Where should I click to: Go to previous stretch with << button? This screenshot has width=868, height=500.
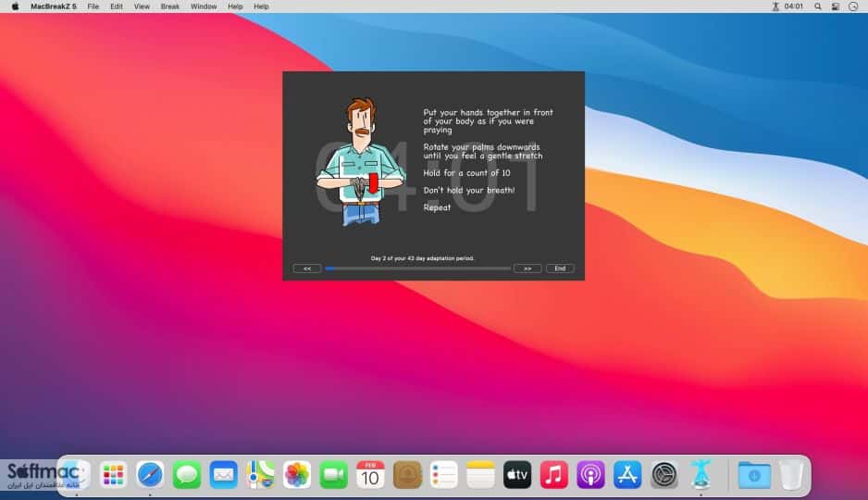point(307,269)
